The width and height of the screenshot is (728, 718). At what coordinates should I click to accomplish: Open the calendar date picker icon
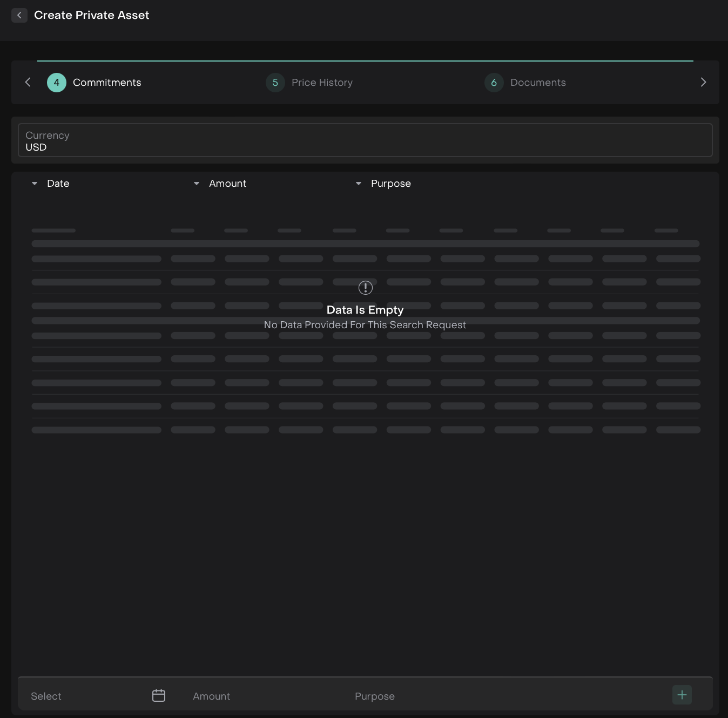pos(159,695)
